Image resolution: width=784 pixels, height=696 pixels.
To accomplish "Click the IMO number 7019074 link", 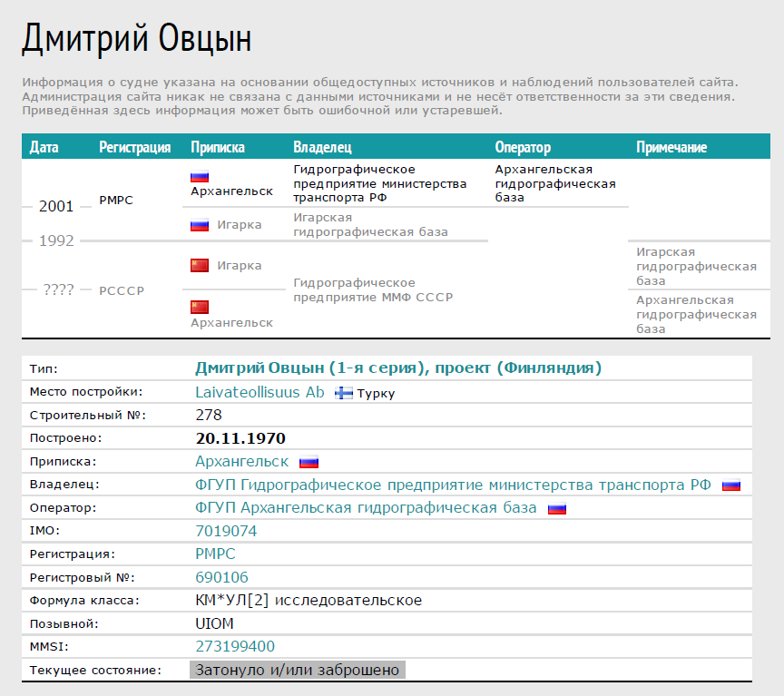I will click(226, 531).
